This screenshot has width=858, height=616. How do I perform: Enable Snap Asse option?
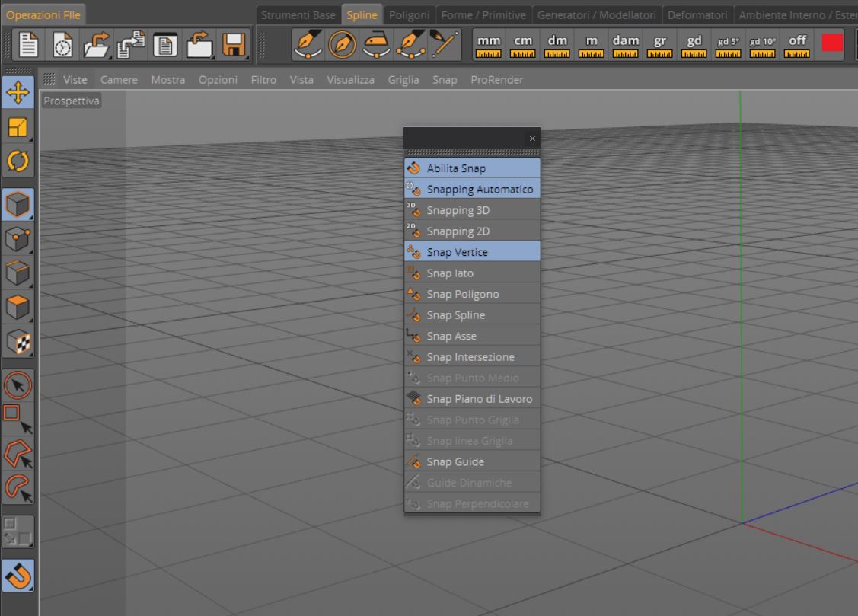coord(472,336)
